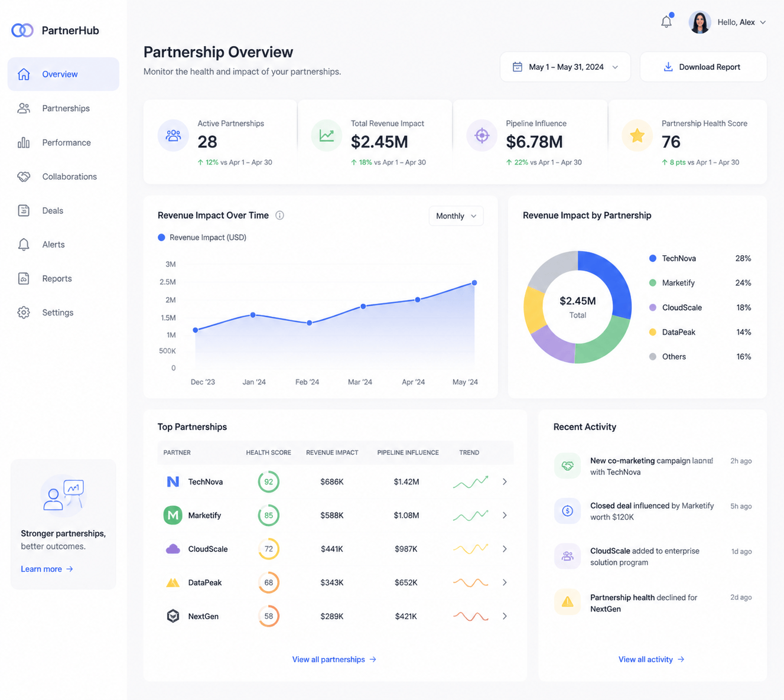Open Partnerships in the sidebar

63,108
